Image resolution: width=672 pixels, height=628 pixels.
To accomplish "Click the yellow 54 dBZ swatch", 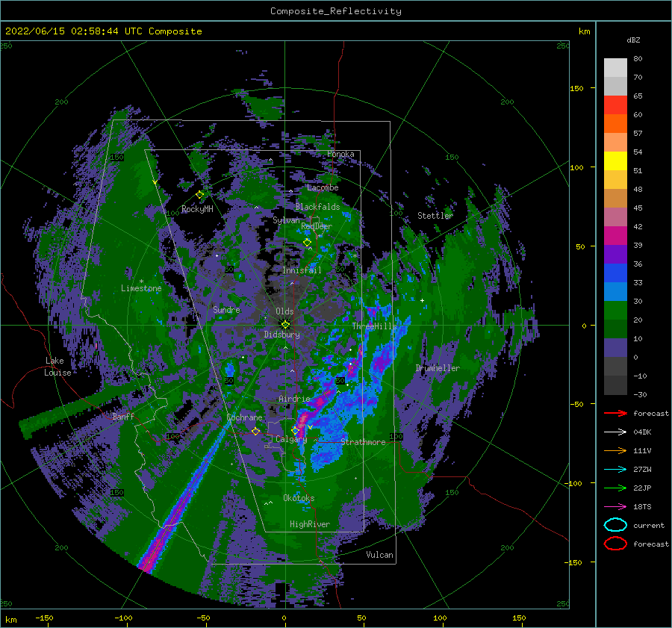I will click(615, 161).
